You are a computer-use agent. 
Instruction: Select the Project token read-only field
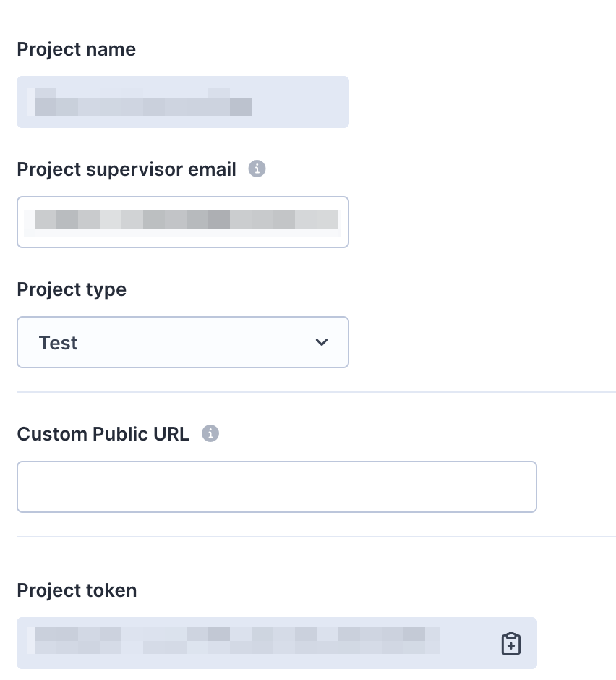pyautogui.click(x=277, y=642)
